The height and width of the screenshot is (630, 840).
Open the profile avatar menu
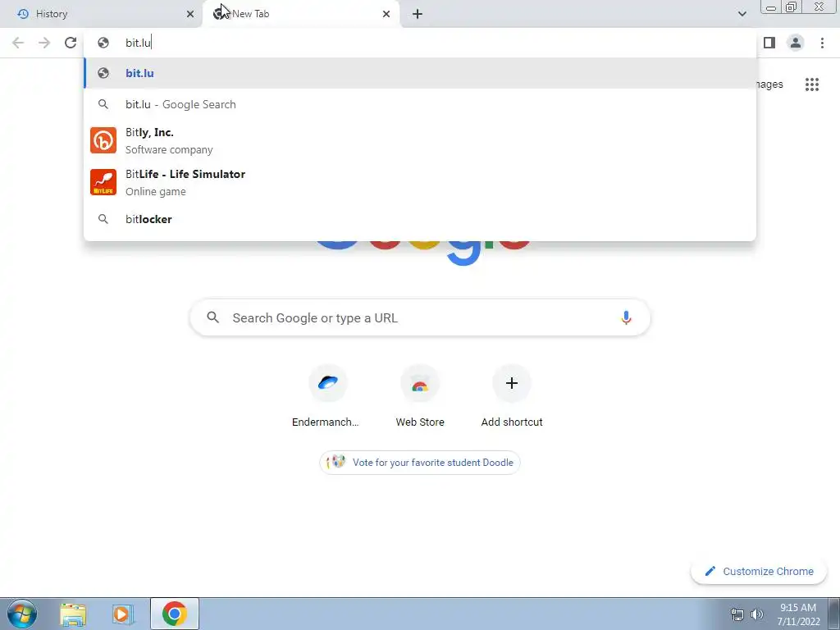click(x=796, y=43)
